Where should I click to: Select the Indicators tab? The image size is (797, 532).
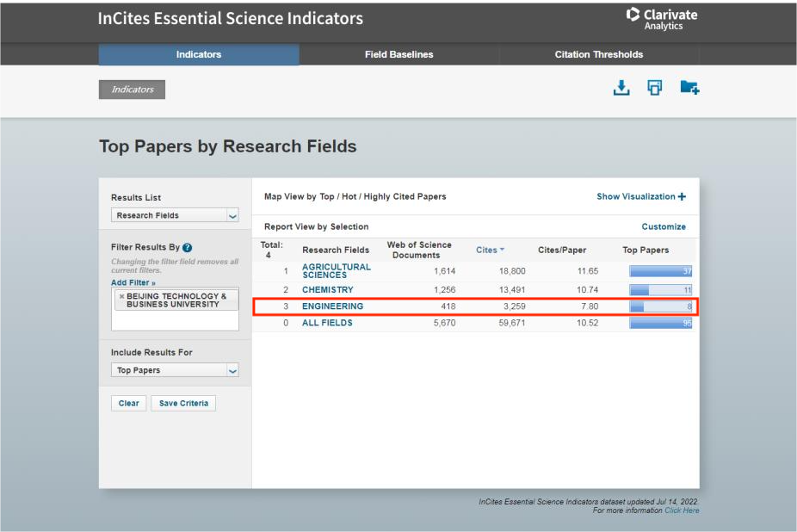(199, 54)
